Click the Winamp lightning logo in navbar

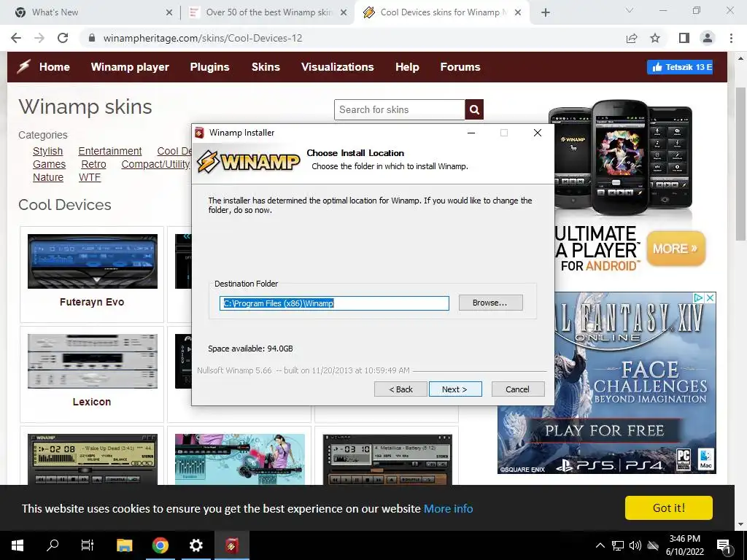click(23, 66)
